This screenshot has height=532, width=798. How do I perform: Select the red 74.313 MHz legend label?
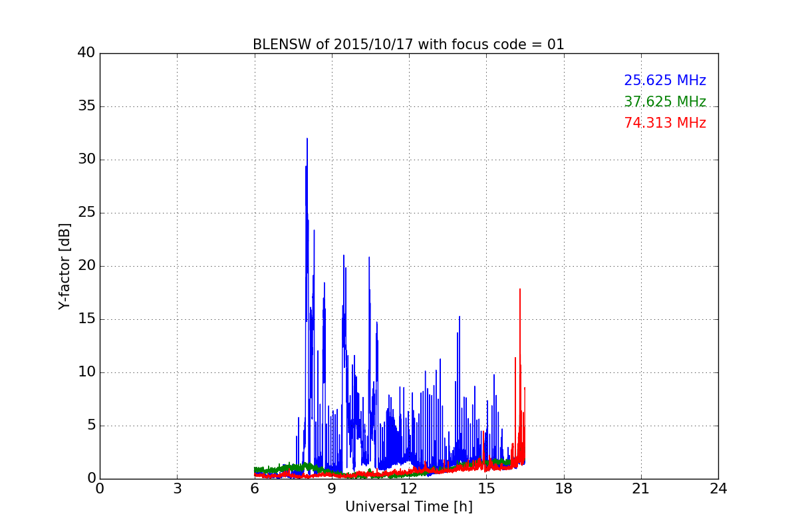point(665,123)
